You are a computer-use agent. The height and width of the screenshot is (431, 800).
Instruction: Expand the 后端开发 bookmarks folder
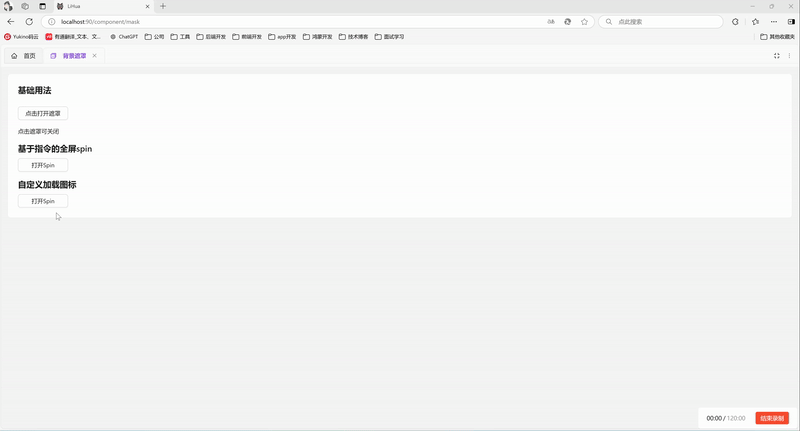point(211,37)
